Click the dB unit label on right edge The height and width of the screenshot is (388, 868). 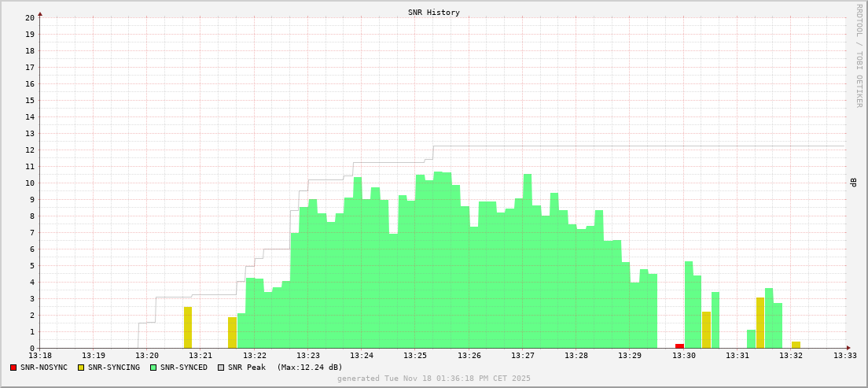853,183
